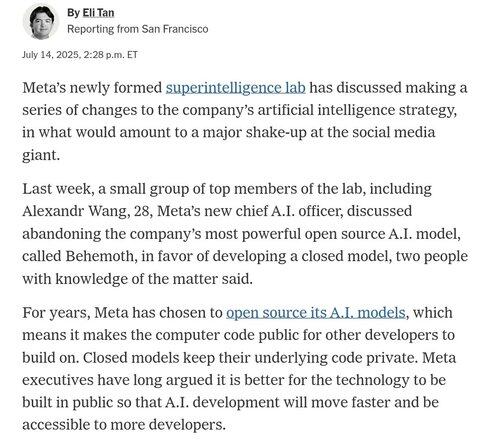Open the open source its A.I. models link

(316, 313)
